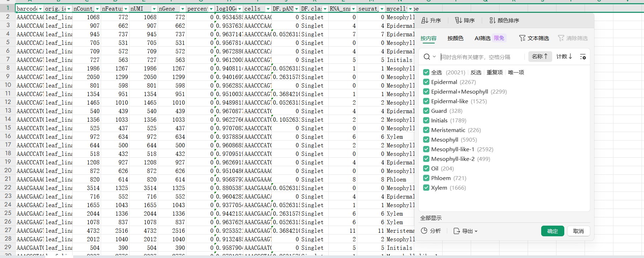Select nCount cell with value 1986
This screenshot has width=644, height=258.
pos(87,68)
